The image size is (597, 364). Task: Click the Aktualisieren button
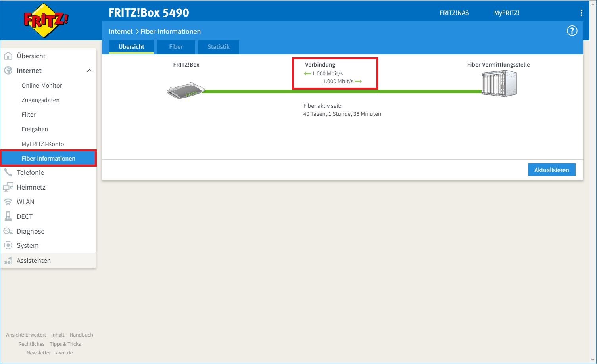552,170
